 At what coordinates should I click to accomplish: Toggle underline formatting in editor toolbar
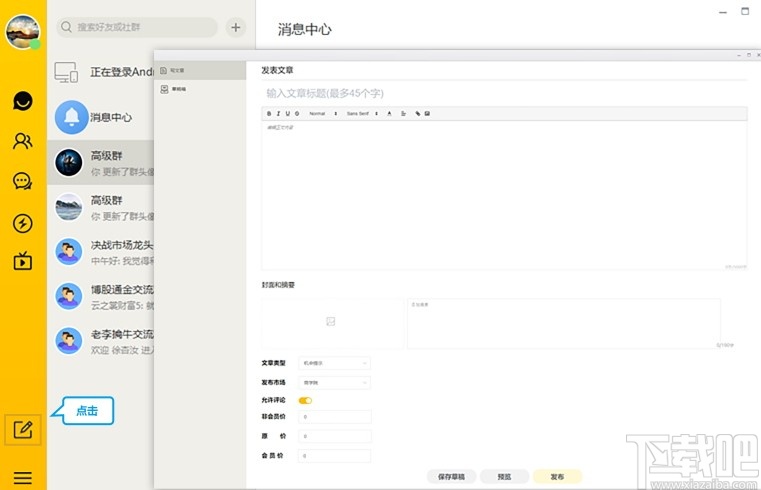tap(287, 114)
